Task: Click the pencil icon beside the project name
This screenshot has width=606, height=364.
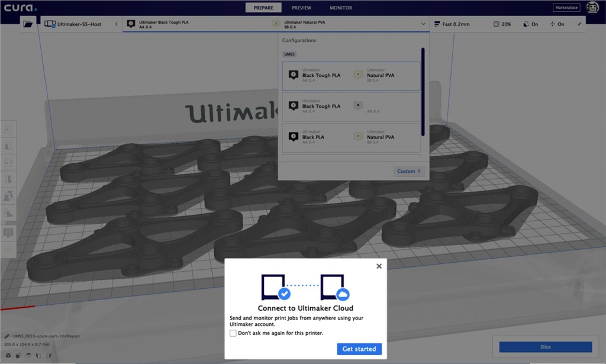Action: click(x=7, y=336)
